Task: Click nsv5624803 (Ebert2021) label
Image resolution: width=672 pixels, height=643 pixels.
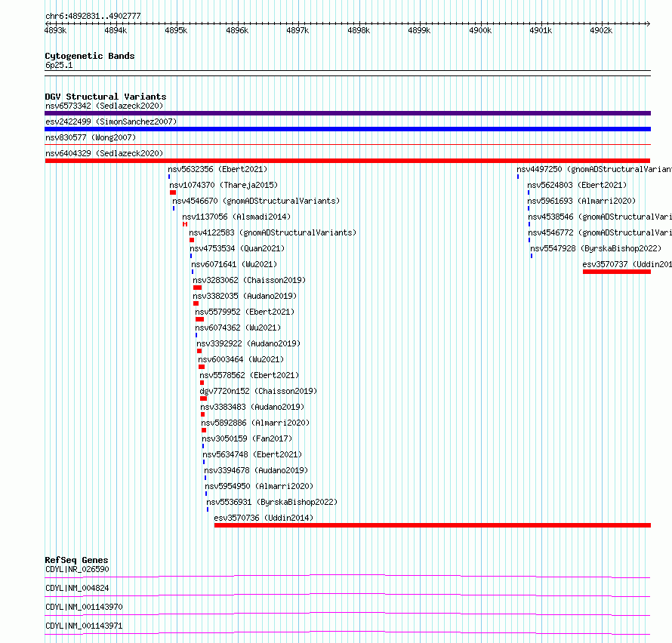Action: pos(577,185)
